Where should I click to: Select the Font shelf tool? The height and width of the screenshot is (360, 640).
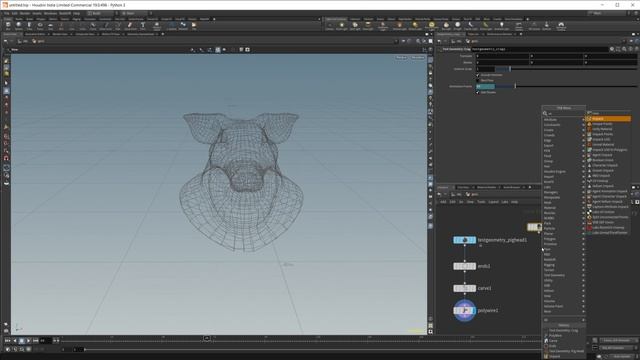click(x=142, y=26)
